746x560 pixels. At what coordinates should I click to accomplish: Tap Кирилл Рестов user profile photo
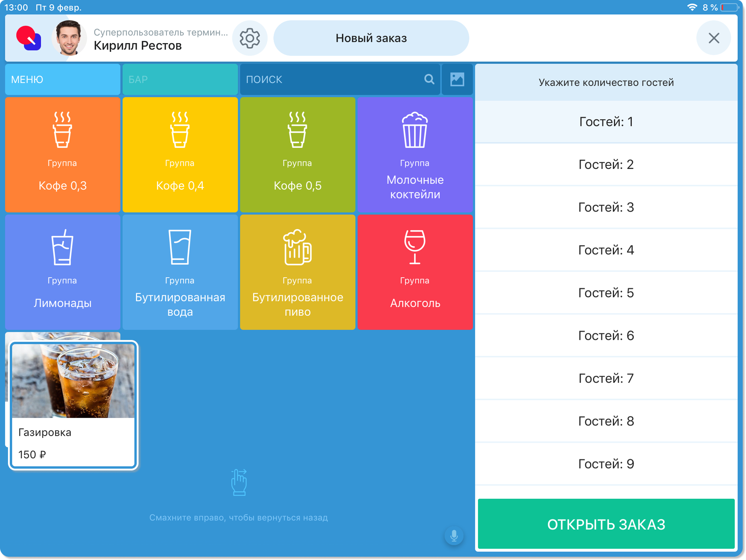tap(69, 38)
